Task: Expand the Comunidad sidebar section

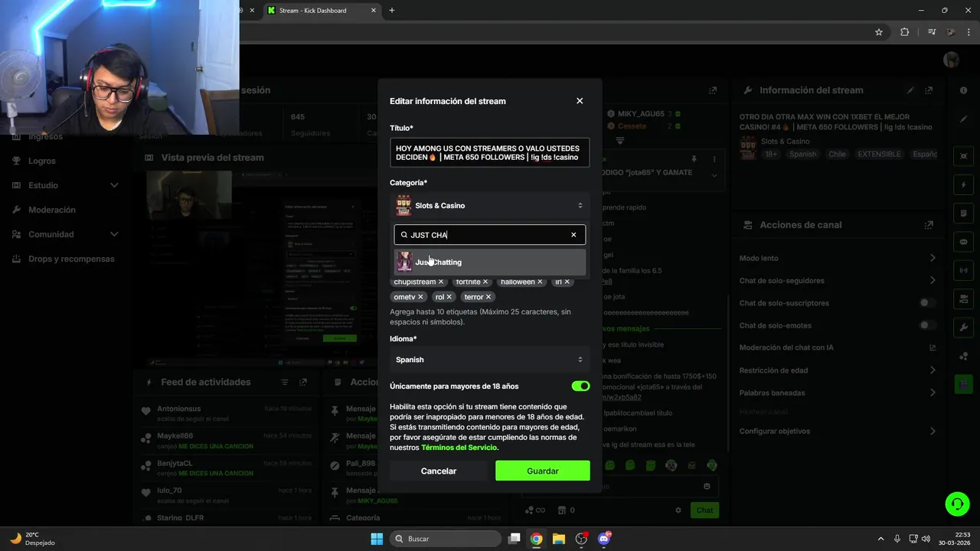Action: tap(114, 234)
